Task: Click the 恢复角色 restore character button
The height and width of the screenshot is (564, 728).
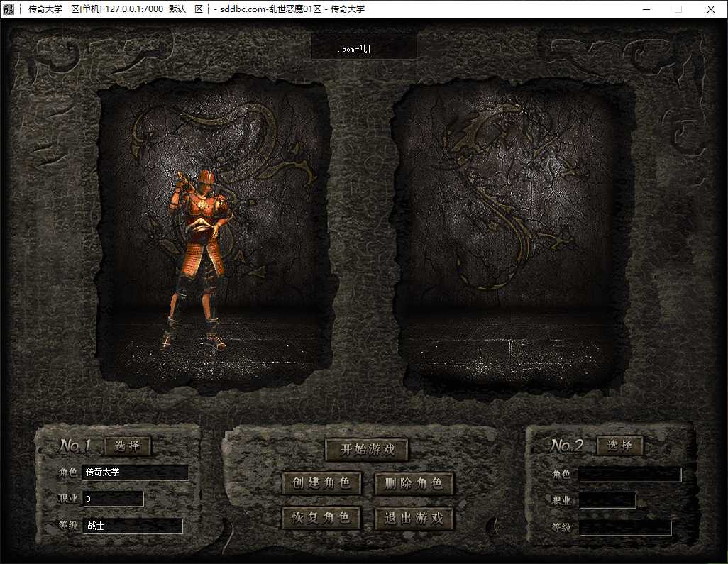Action: (x=321, y=517)
